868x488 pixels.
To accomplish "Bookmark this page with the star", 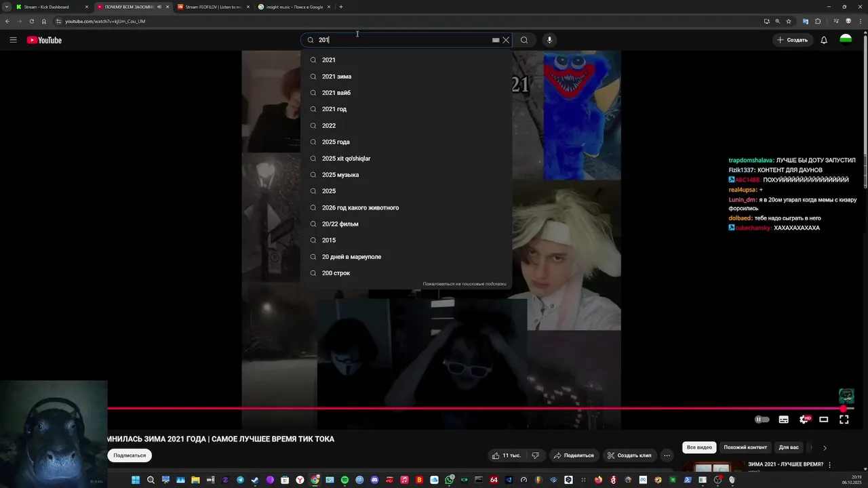I will click(789, 21).
